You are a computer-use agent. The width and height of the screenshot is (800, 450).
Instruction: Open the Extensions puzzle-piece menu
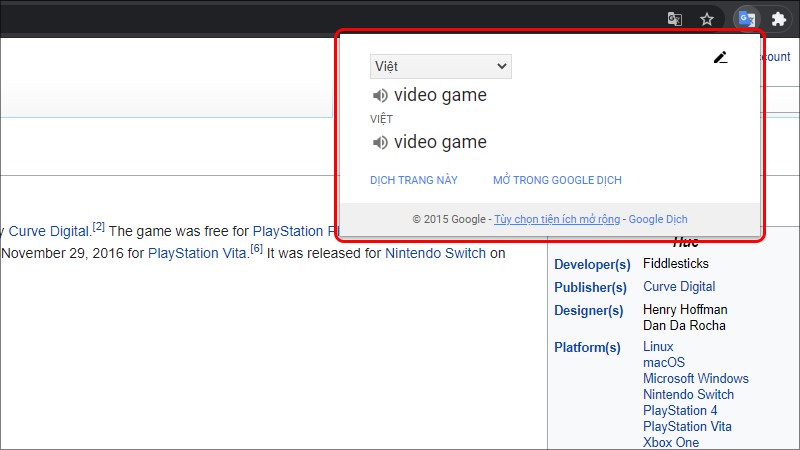(x=779, y=19)
